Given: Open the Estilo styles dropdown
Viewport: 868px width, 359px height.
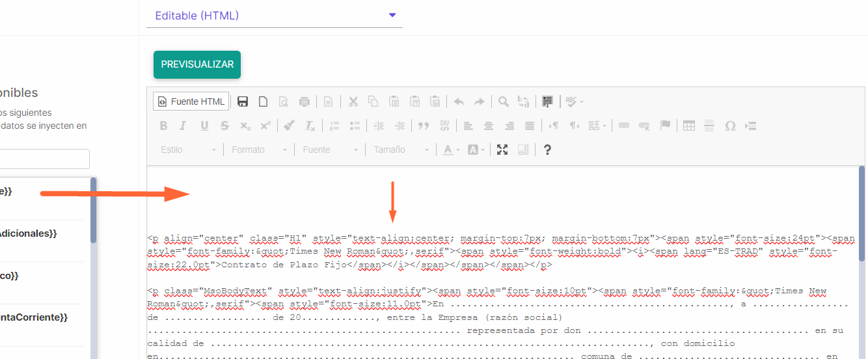Looking at the screenshot, I should (x=188, y=150).
